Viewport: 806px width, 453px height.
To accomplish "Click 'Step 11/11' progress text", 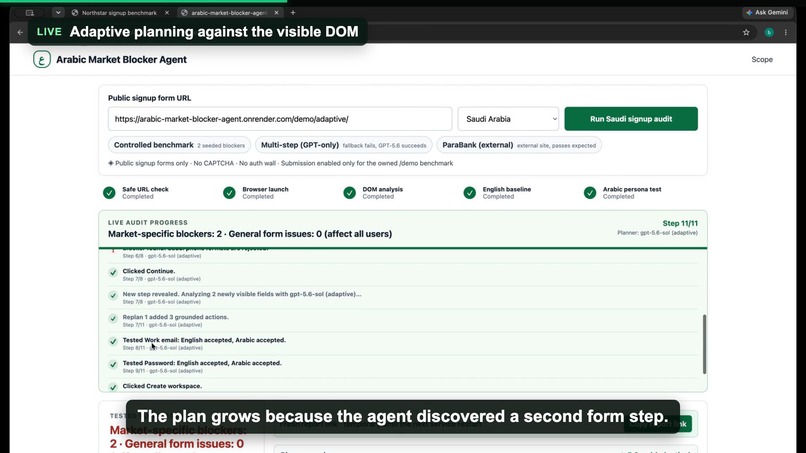I will coord(680,223).
